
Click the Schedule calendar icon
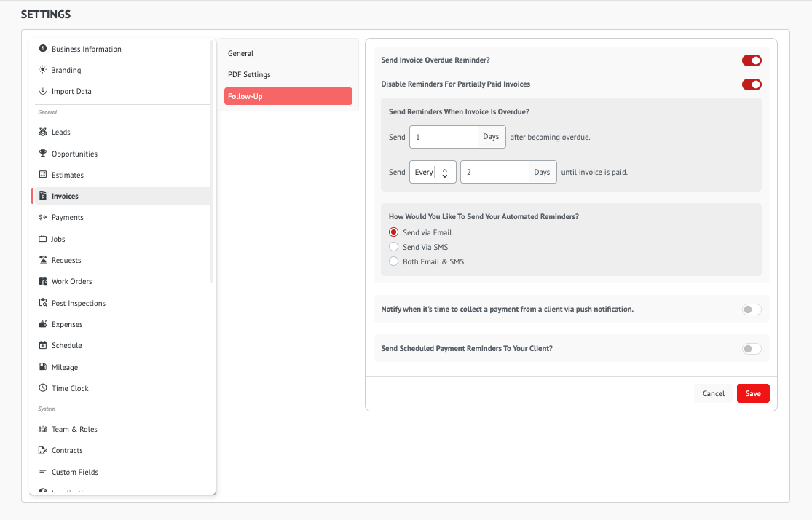(43, 345)
